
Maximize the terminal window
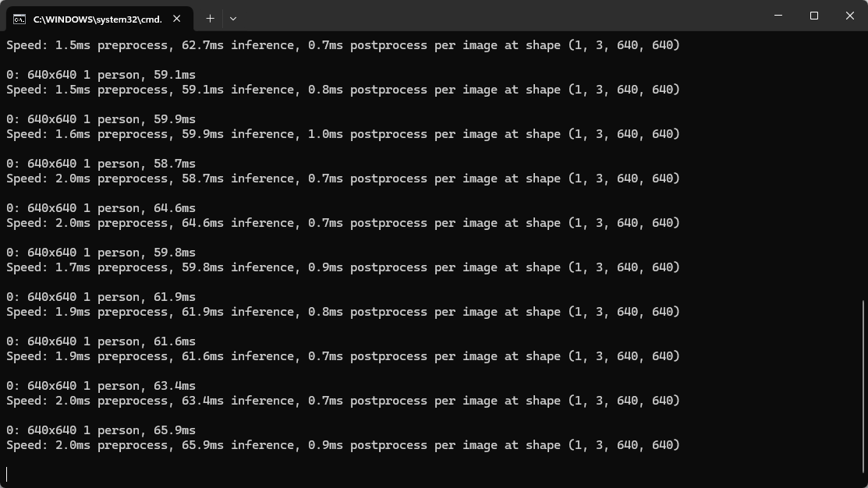point(813,16)
